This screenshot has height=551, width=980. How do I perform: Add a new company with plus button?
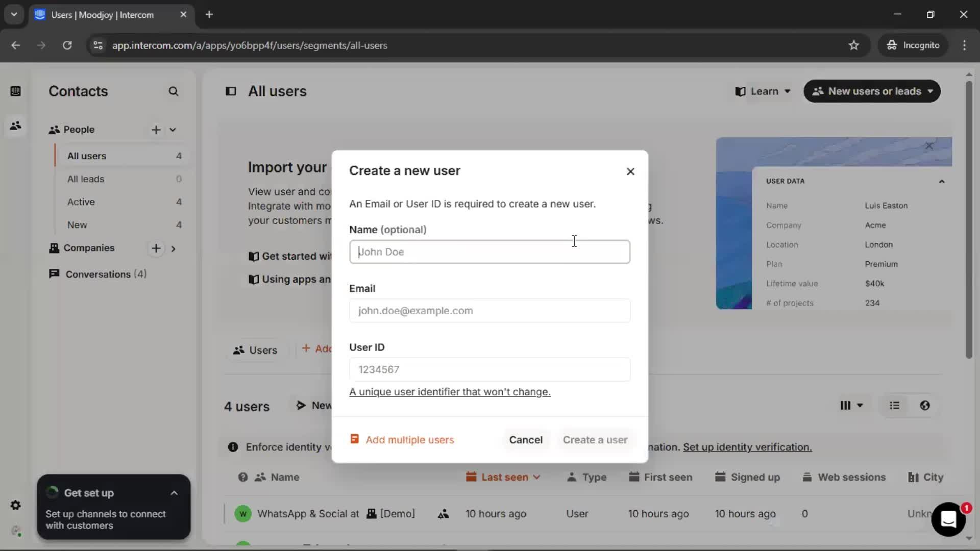tap(156, 248)
